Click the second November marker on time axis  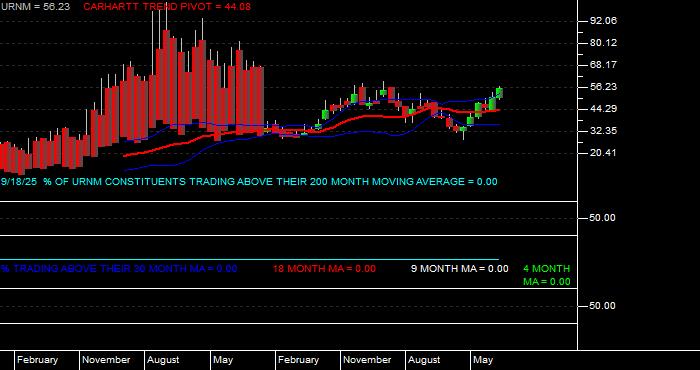(367, 360)
